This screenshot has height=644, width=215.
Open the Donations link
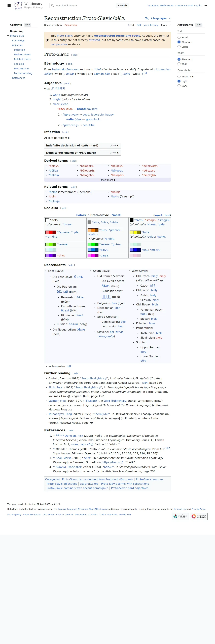[152, 6]
